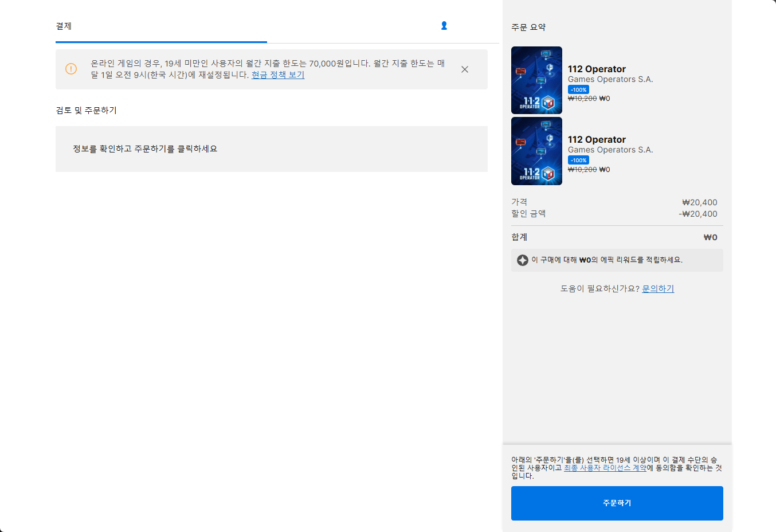
Task: Click the first item's -100% discount badge
Action: click(578, 90)
